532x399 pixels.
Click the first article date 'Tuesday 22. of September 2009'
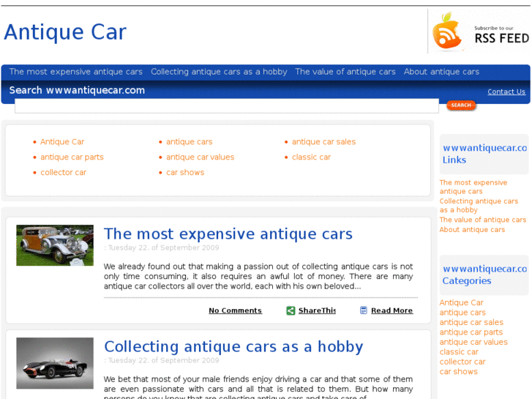(163, 247)
